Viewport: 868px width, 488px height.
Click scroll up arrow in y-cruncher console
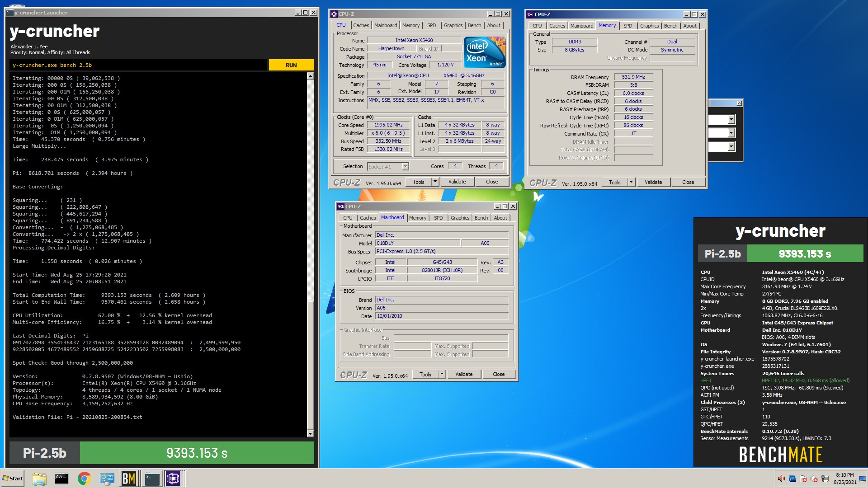(x=310, y=76)
